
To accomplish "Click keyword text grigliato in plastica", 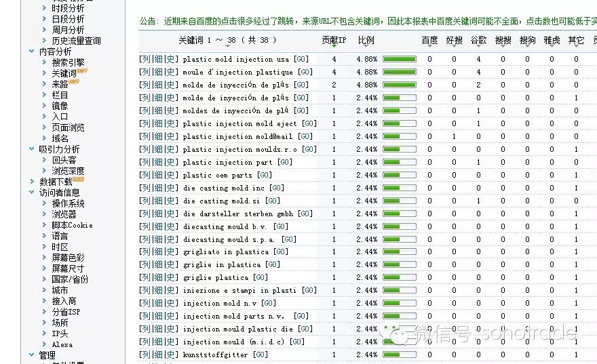I will point(225,251).
